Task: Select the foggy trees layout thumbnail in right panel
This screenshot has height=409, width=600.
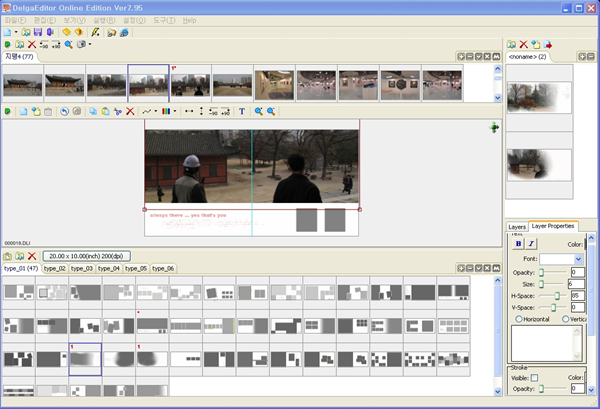Action: tap(539, 97)
